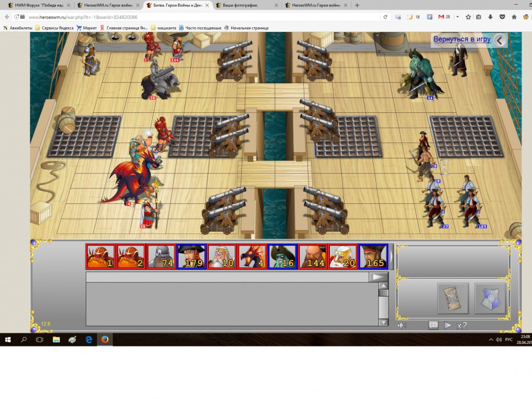Click the back chevron beside 'Вернуться в игру'
The image size is (532, 399).
tap(499, 41)
